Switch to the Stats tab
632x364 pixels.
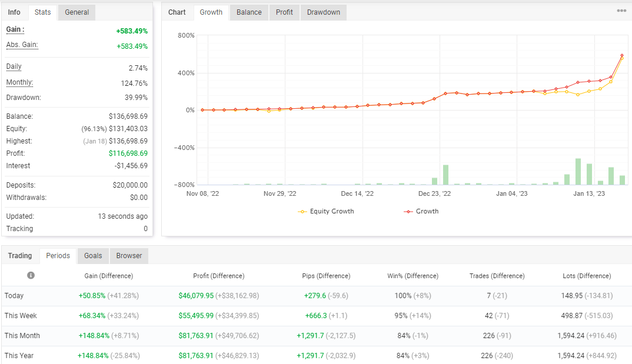pyautogui.click(x=43, y=12)
